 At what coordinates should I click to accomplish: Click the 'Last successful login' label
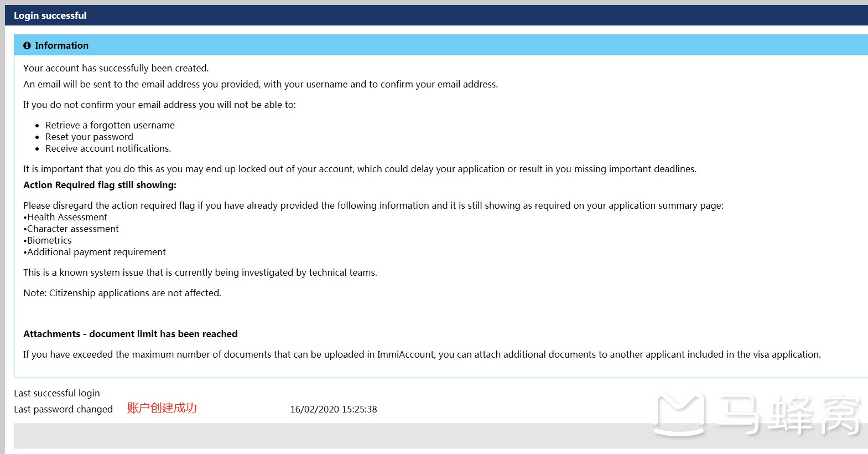point(57,393)
